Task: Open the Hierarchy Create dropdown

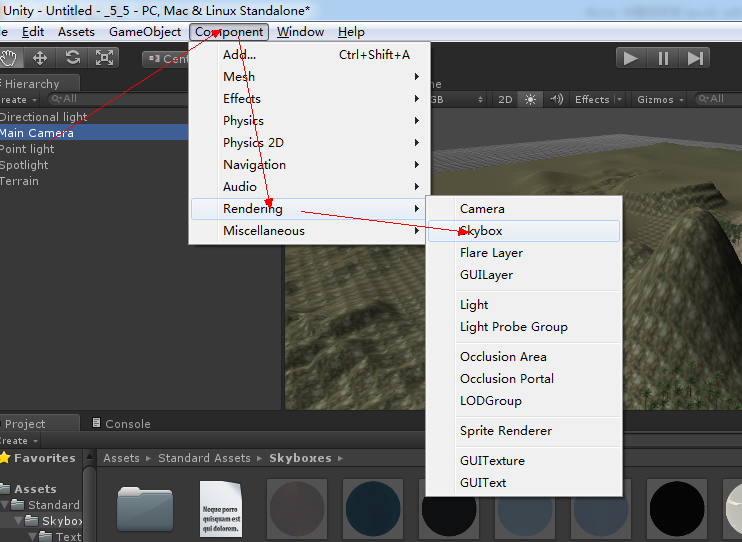Action: tap(19, 100)
